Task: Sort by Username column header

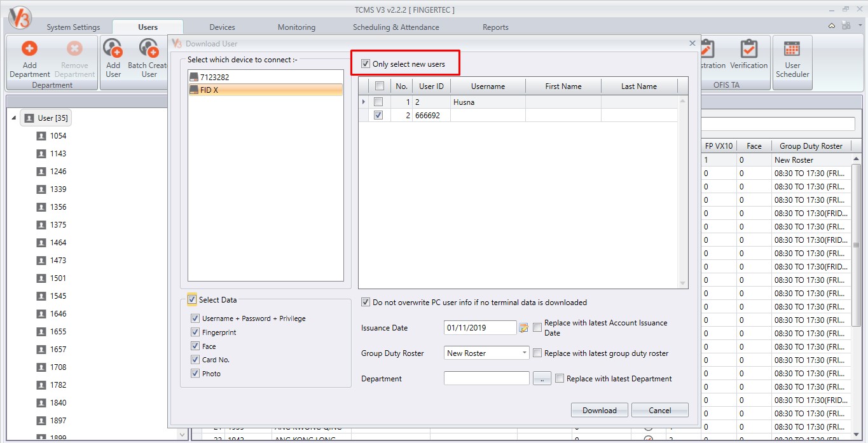Action: pos(488,86)
